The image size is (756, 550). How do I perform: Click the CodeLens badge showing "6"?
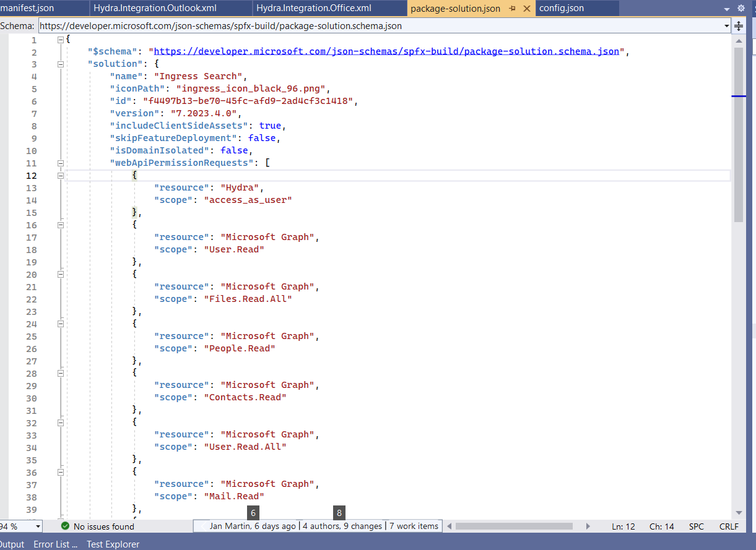253,513
